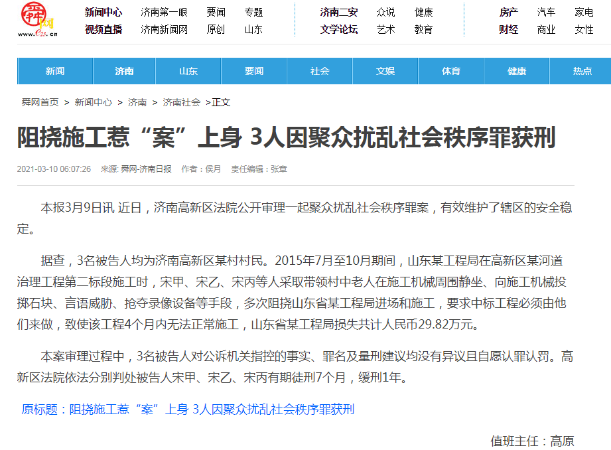Go to 济南第一眼
The image size is (611, 450).
(164, 12)
